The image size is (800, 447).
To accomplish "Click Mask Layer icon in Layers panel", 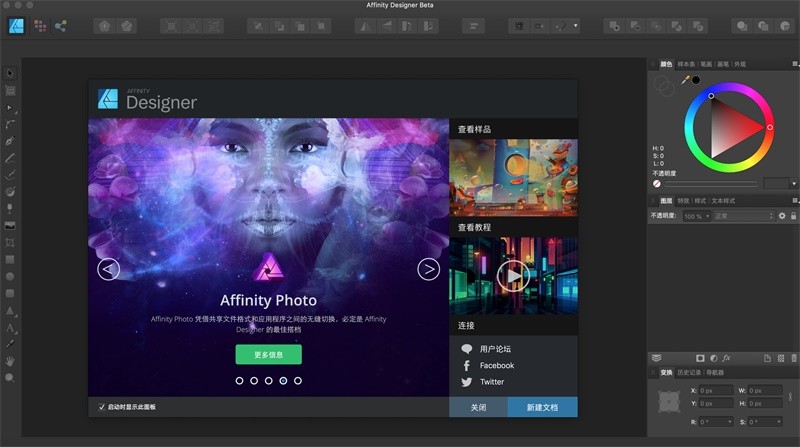I will pyautogui.click(x=700, y=358).
